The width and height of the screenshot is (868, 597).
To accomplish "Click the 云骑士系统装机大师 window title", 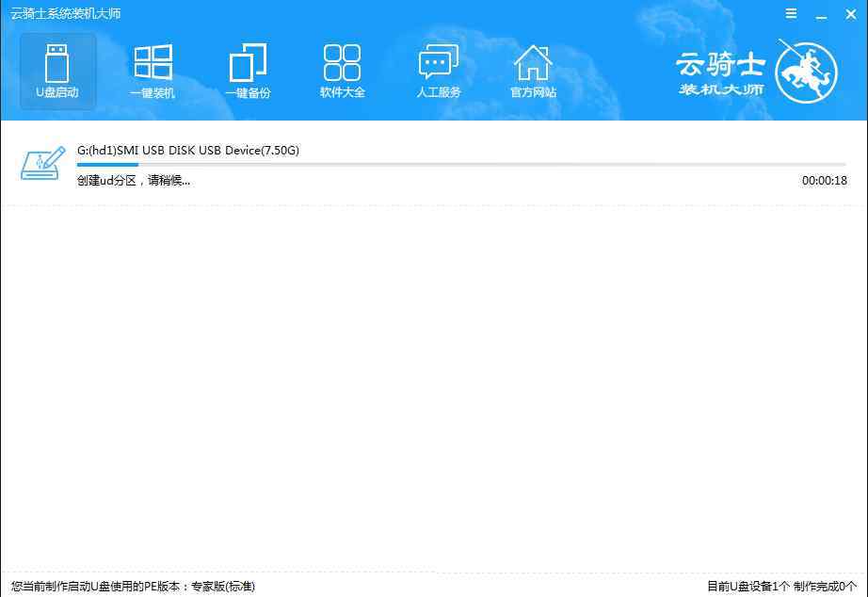I will [66, 14].
